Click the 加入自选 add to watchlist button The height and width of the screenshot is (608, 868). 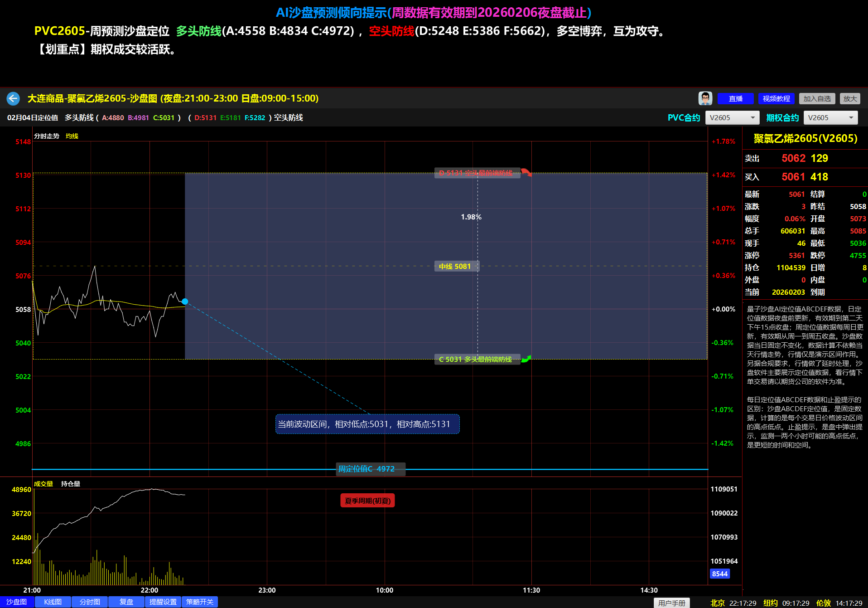(817, 98)
